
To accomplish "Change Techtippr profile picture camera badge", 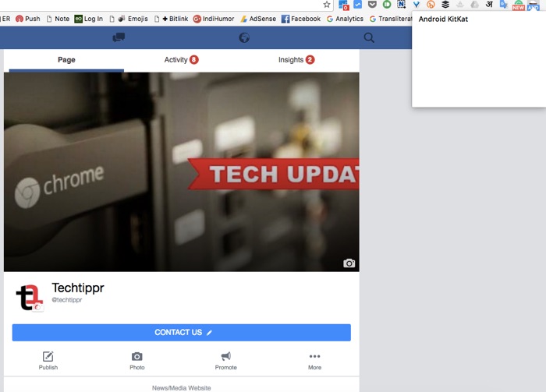I will [38, 308].
